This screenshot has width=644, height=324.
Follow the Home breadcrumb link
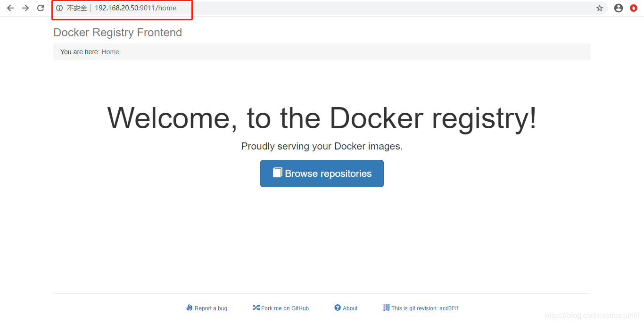[x=110, y=52]
